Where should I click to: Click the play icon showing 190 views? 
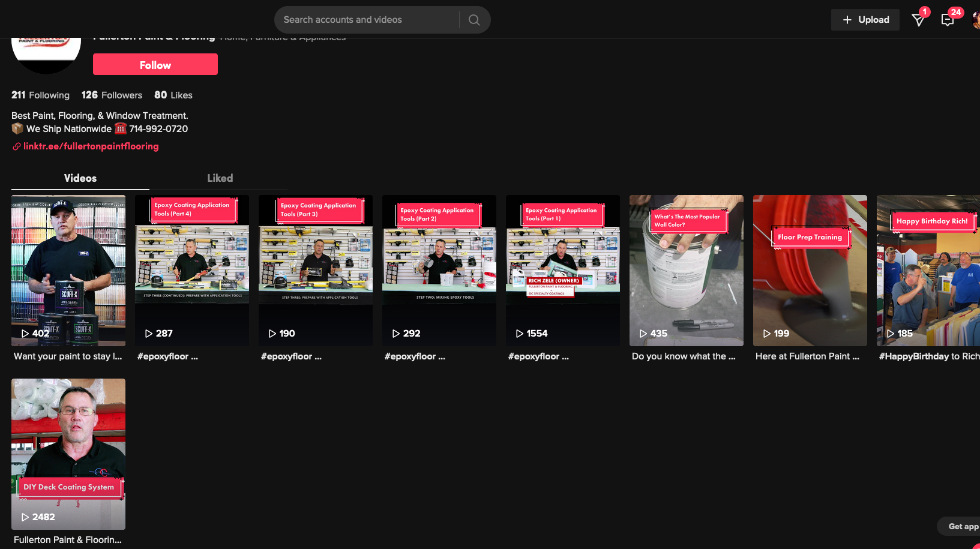point(272,334)
